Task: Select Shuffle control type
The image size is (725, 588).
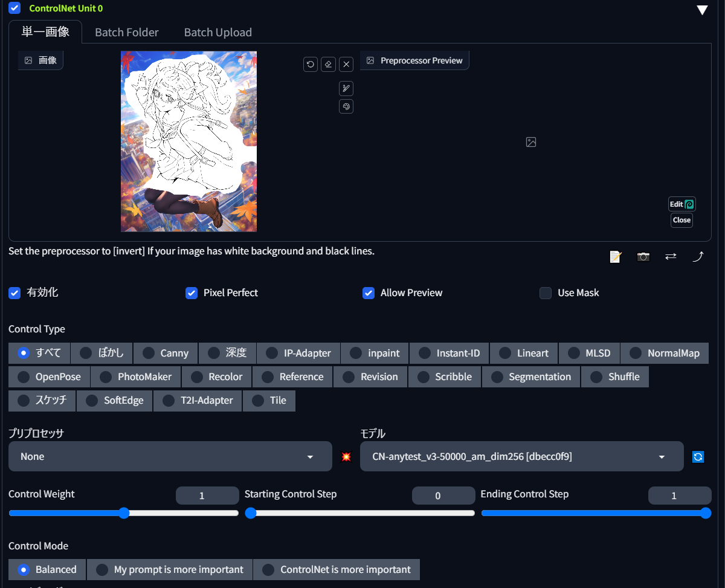Action: tap(614, 376)
